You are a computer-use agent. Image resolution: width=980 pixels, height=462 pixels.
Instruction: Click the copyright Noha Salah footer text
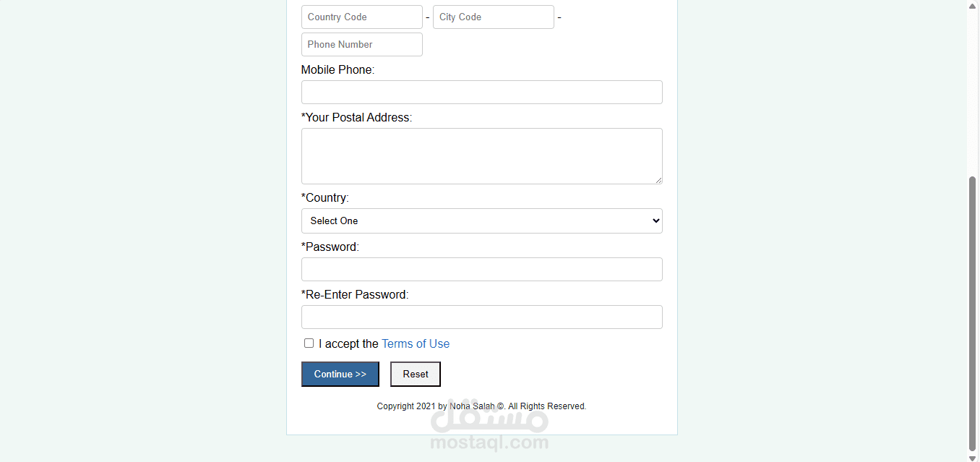click(x=481, y=406)
